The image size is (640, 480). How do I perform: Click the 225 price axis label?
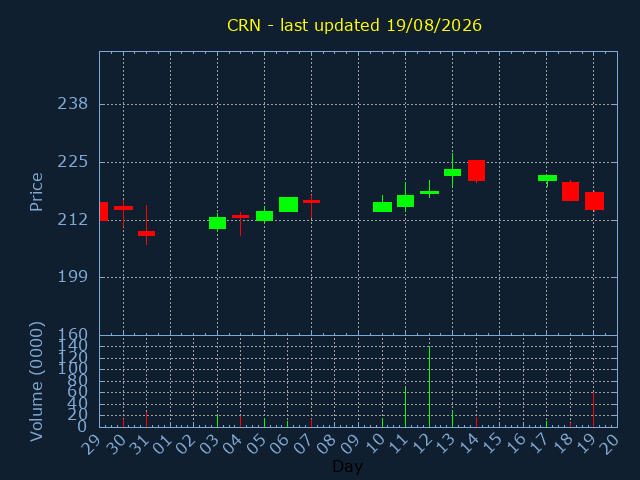pos(73,162)
